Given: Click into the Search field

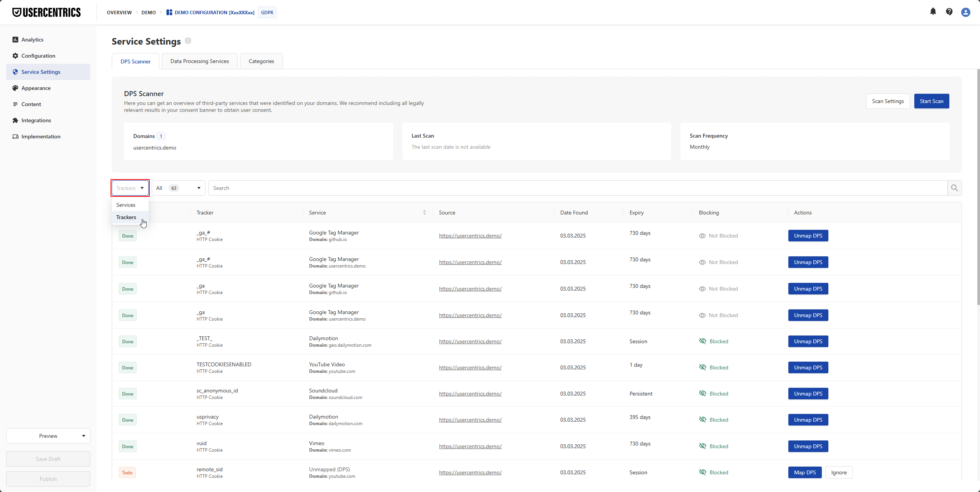Looking at the screenshot, I should [x=578, y=188].
